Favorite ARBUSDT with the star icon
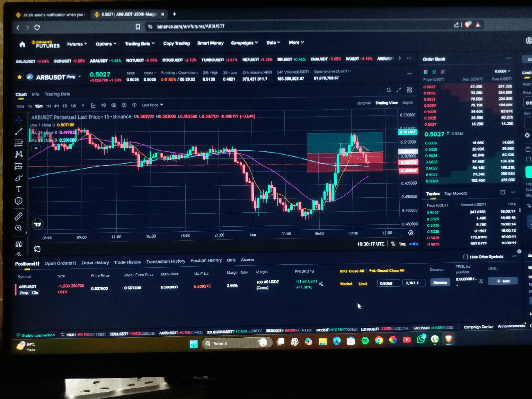The height and width of the screenshot is (399, 532). [19, 77]
